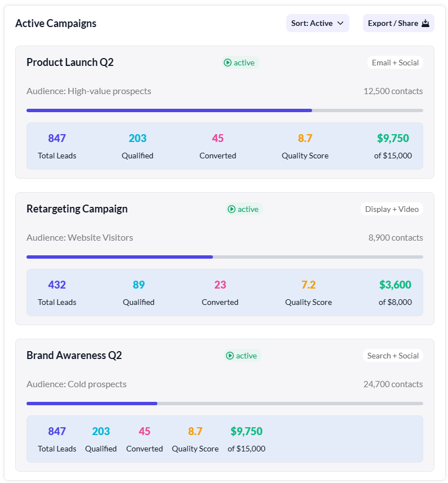Click the 7.2 Quality Score value
This screenshot has width=448, height=483.
308,285
